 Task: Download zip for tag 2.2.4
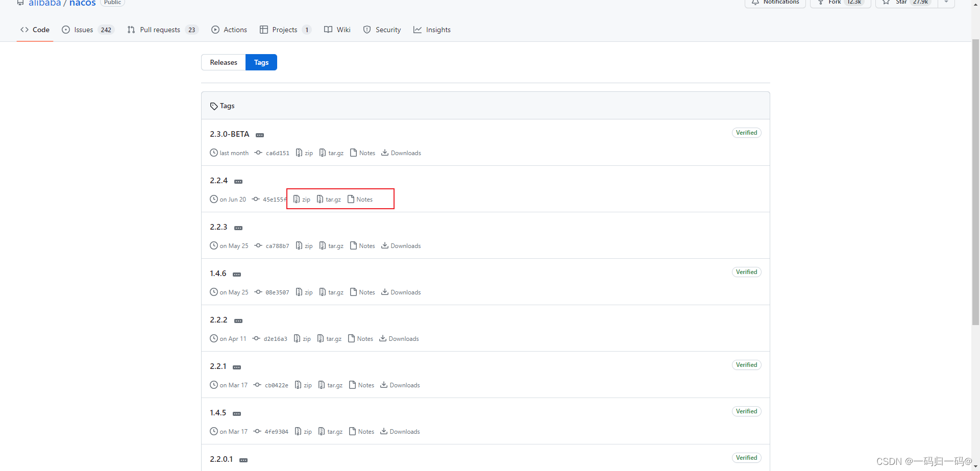click(x=302, y=199)
